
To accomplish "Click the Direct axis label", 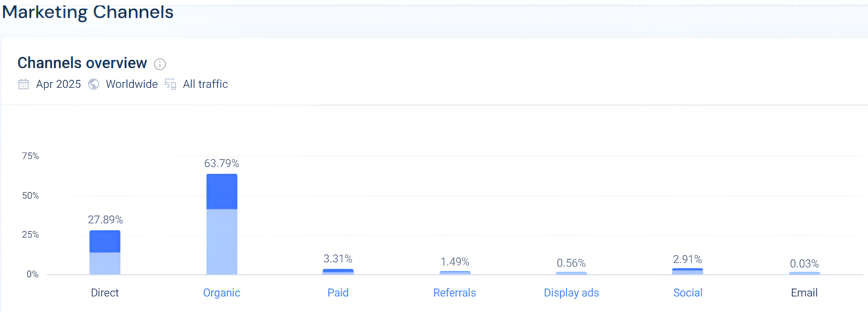I will click(105, 292).
